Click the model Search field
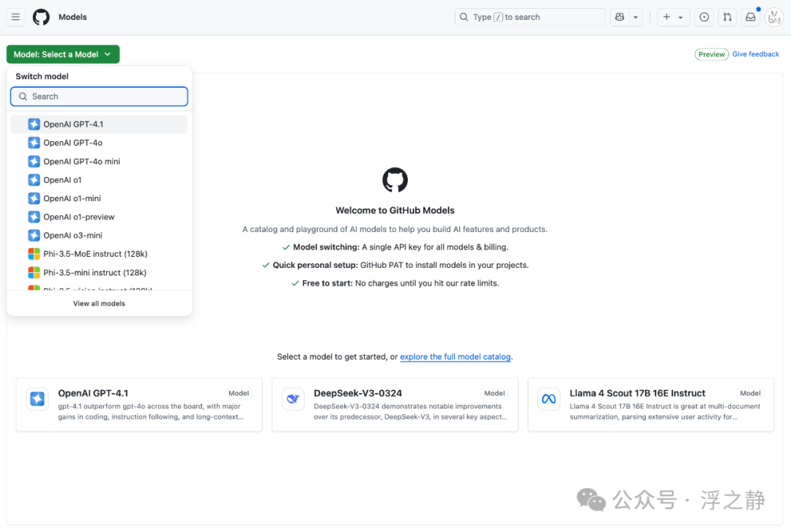The image size is (791, 532). point(99,97)
